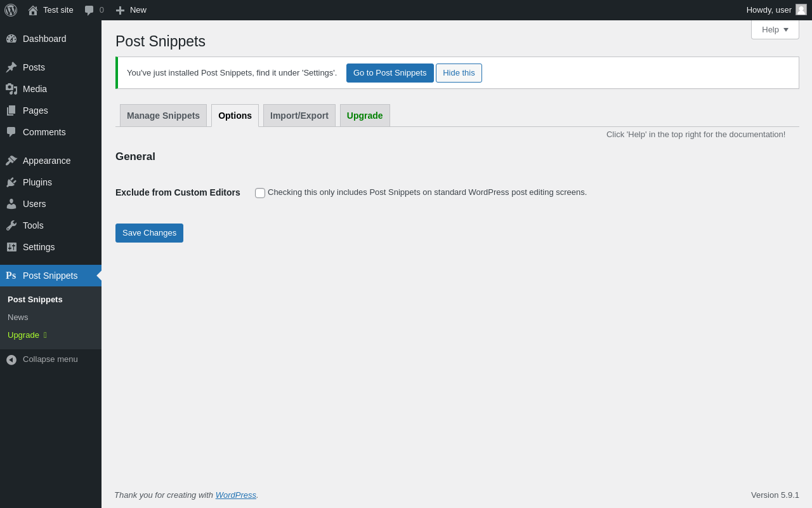Open the Dashboard gauge icon

point(11,39)
